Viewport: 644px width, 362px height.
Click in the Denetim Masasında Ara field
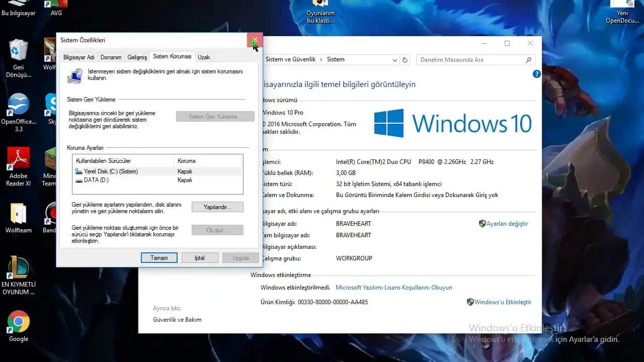[x=470, y=60]
